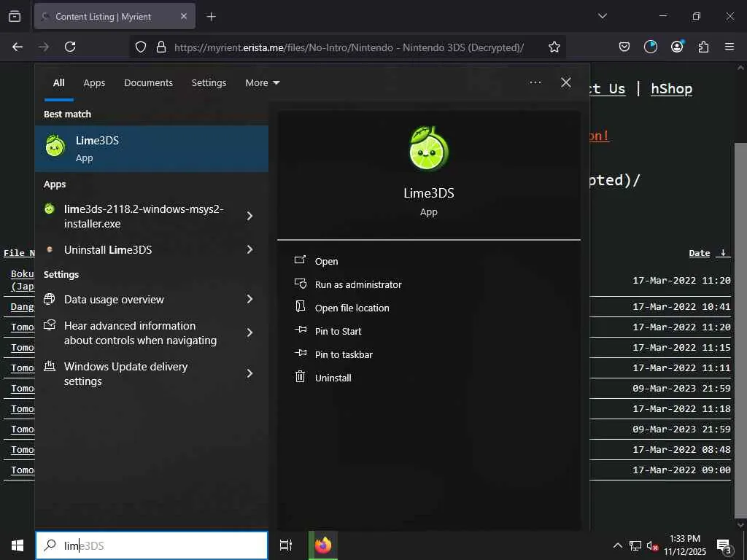The width and height of the screenshot is (747, 560).
Task: Click the Pin to taskbar pin icon
Action: coord(301,353)
